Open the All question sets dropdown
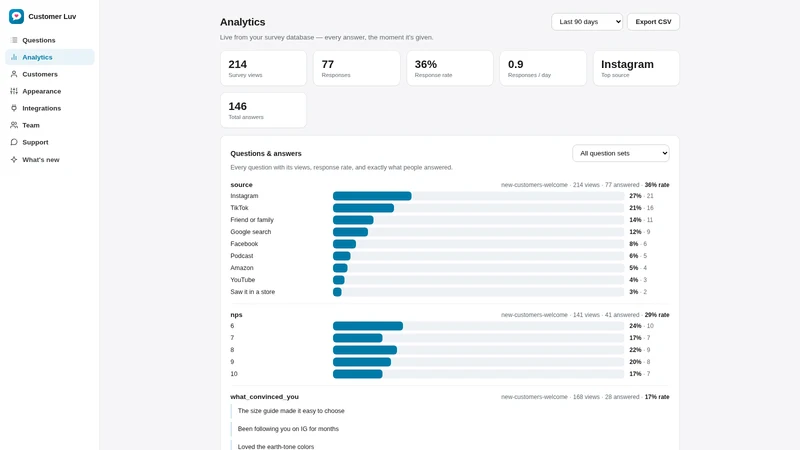Screen dimensions: 800x450 pos(620,153)
